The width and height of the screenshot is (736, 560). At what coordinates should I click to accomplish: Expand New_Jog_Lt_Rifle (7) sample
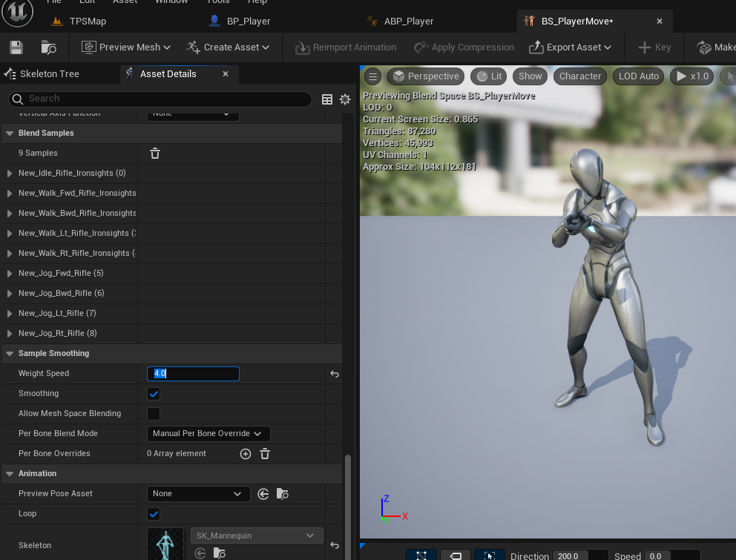click(x=10, y=314)
